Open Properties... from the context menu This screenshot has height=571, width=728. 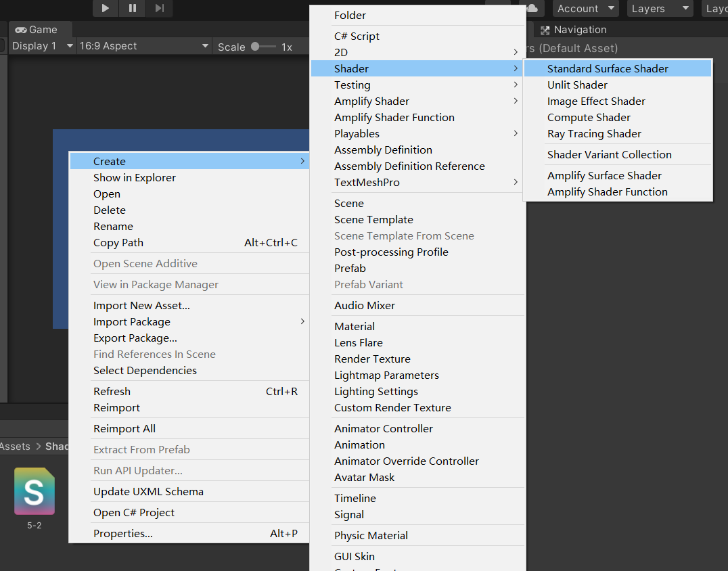click(189, 533)
